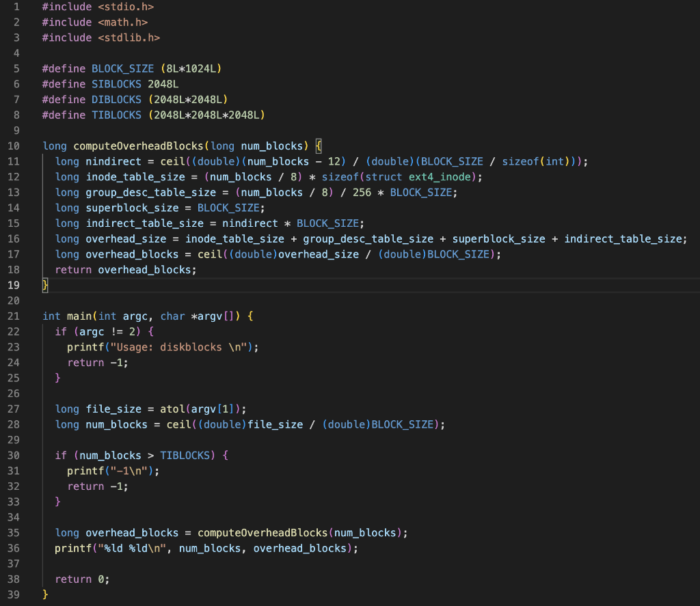
Task: Click the DIBLOCKS macro definition name
Action: coord(116,100)
